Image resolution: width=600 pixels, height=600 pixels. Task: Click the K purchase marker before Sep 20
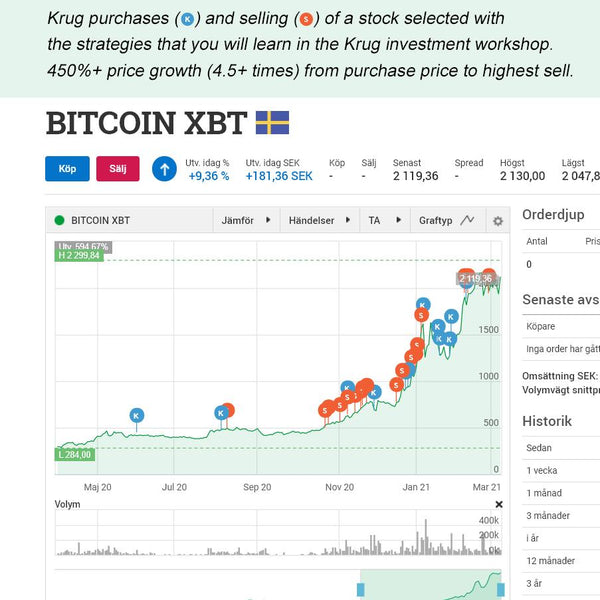click(x=221, y=413)
